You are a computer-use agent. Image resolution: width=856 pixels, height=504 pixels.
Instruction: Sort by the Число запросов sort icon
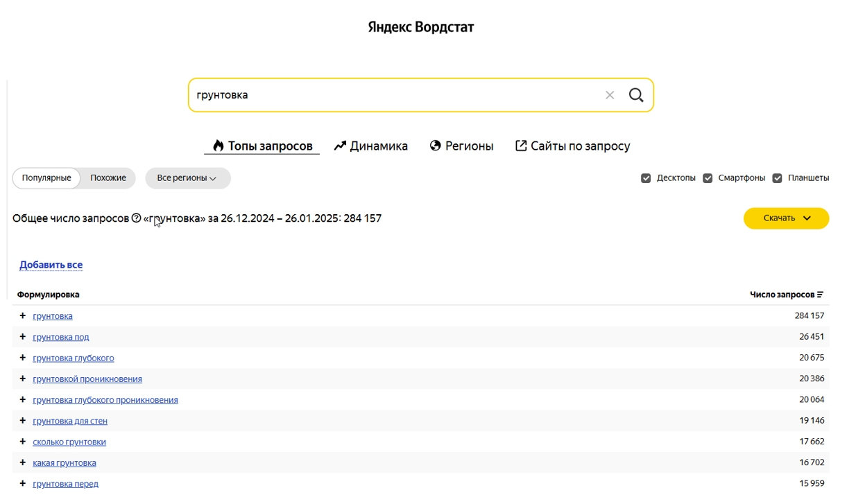(x=821, y=295)
